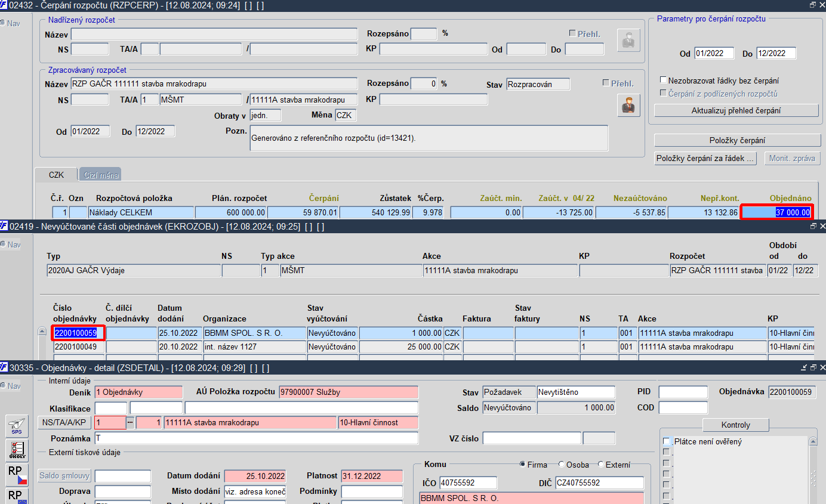Select order number 2200100049 cell
This screenshot has height=504, width=826.
(79, 347)
